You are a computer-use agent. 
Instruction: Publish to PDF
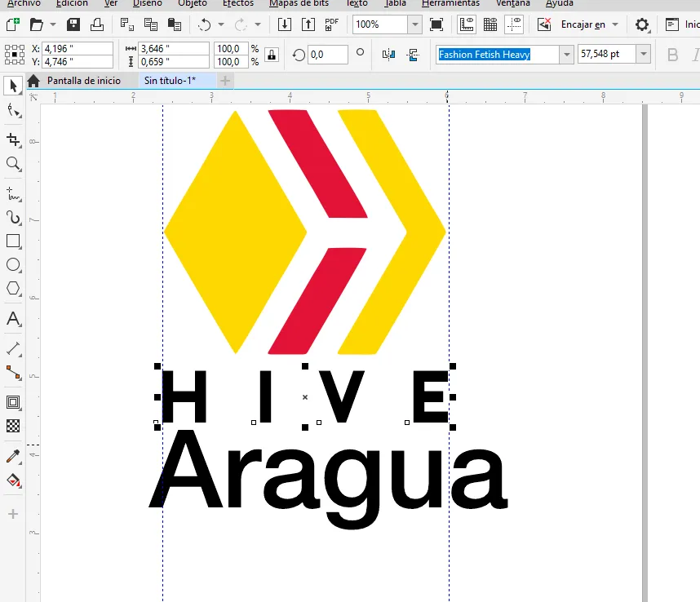(x=331, y=24)
